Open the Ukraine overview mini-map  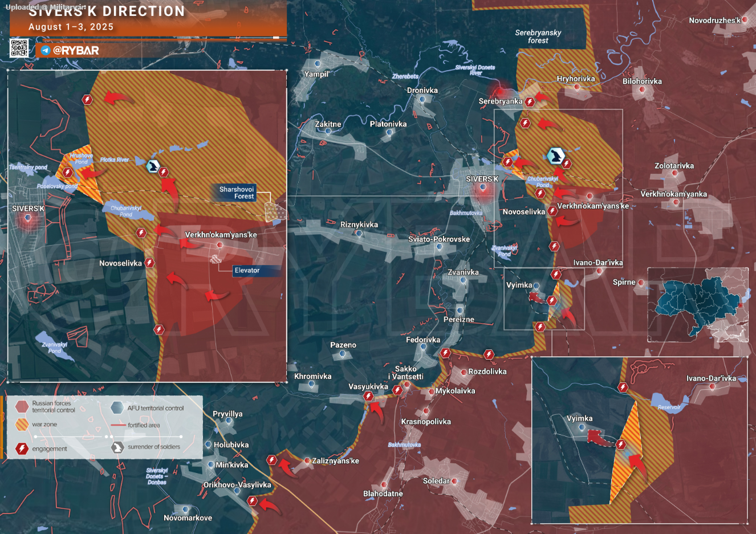coord(698,305)
